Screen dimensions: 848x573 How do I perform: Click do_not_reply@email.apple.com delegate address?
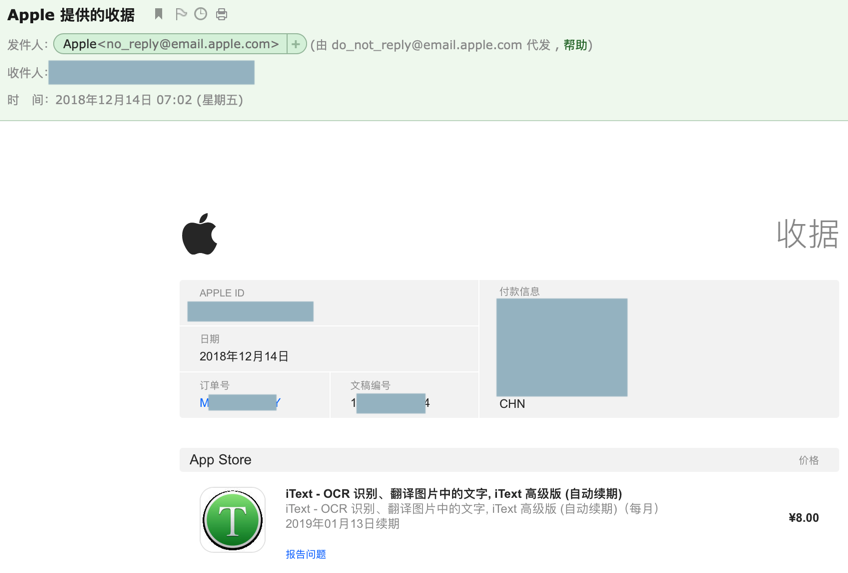[x=427, y=45]
